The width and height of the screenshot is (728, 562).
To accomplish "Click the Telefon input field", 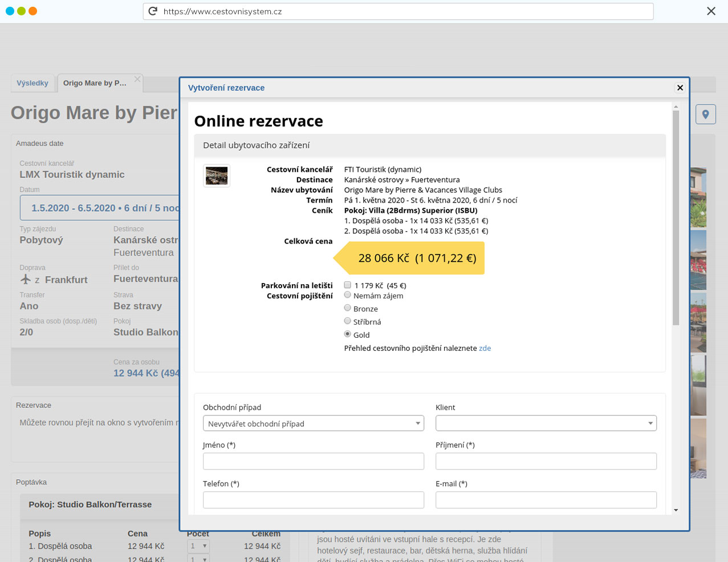I will coord(314,500).
